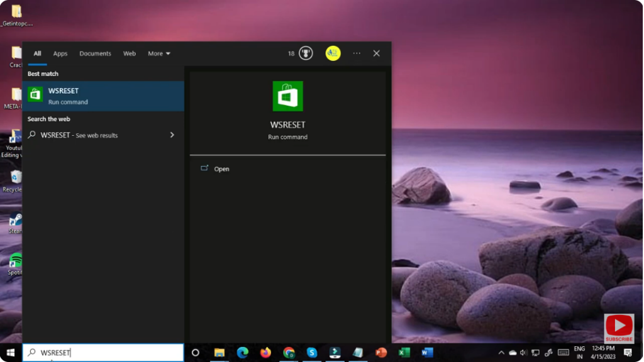Image resolution: width=644 pixels, height=362 pixels.
Task: Open Microsoft Excel from the taskbar
Action: click(x=404, y=353)
